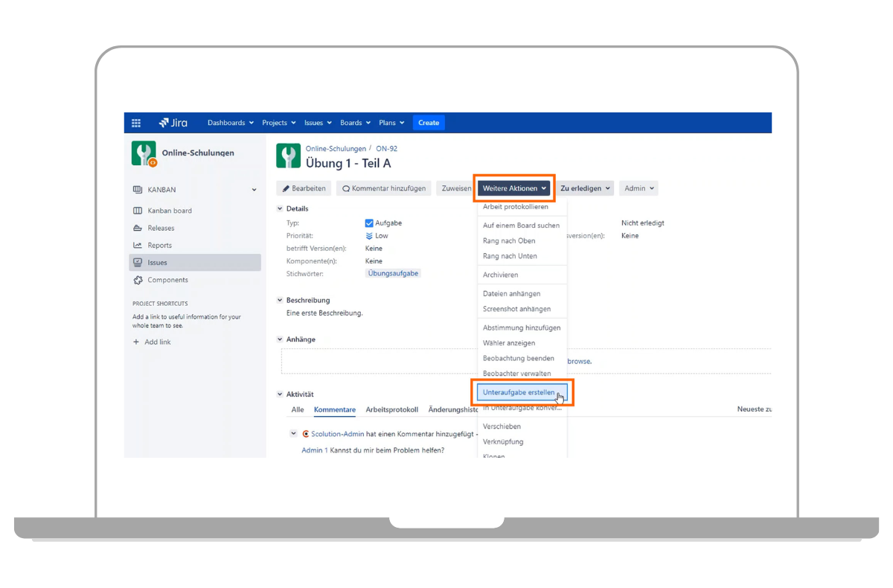Open Reports from the sidebar
The height and width of the screenshot is (588, 893).
[x=159, y=246]
